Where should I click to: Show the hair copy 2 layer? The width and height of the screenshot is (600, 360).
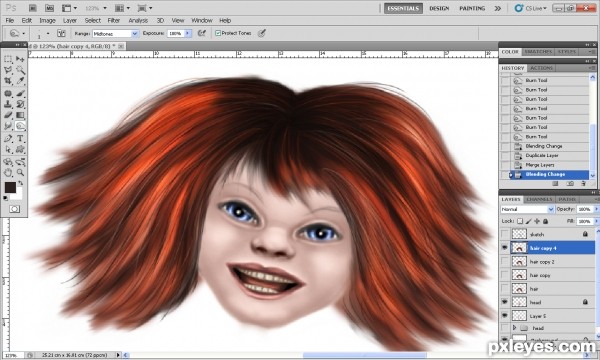[505, 262]
